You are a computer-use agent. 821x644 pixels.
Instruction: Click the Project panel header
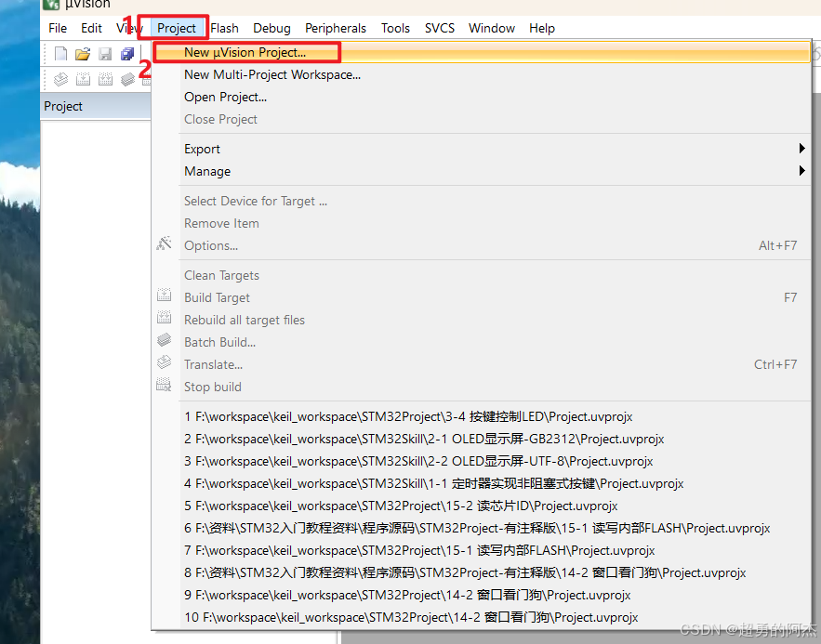pyautogui.click(x=96, y=106)
